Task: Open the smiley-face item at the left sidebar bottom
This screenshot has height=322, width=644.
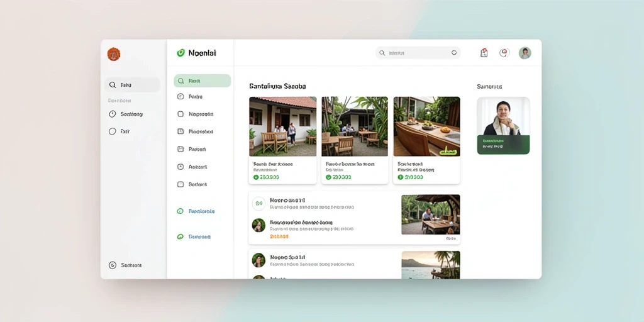Action: pyautogui.click(x=112, y=265)
